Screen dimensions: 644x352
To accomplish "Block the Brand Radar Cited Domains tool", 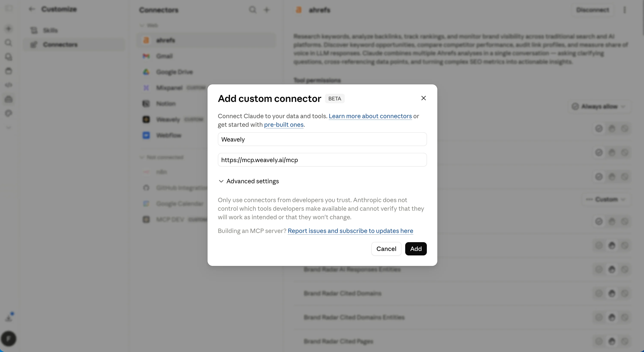I will tap(625, 293).
